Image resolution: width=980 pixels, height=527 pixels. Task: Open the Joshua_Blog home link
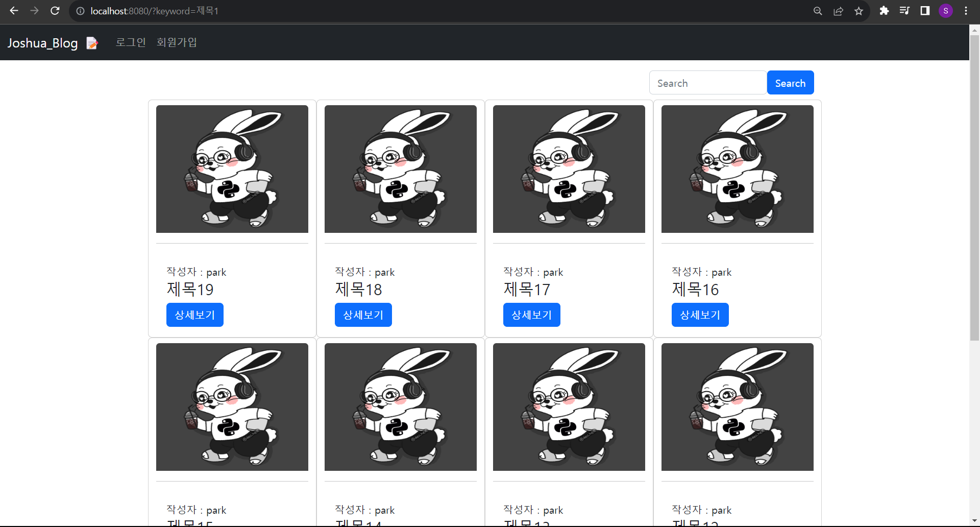[x=43, y=43]
